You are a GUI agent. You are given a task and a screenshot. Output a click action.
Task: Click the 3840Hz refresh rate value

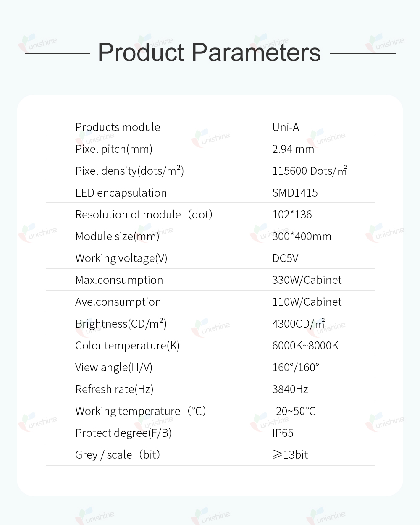(x=290, y=389)
